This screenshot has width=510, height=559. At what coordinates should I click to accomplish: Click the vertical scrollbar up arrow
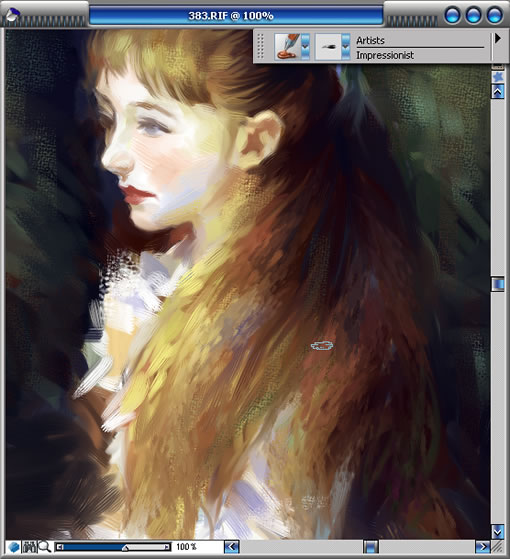[x=498, y=92]
